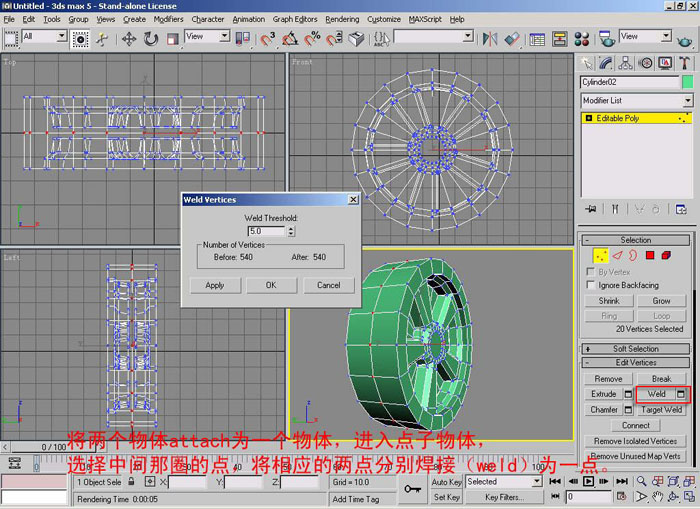The height and width of the screenshot is (509, 700).
Task: Click the Mirror tool icon
Action: 490,39
